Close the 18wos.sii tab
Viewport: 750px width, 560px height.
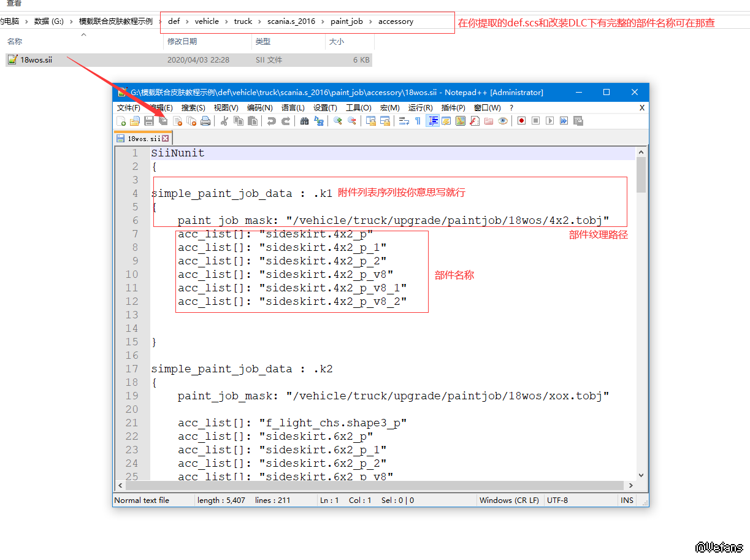[x=165, y=139]
